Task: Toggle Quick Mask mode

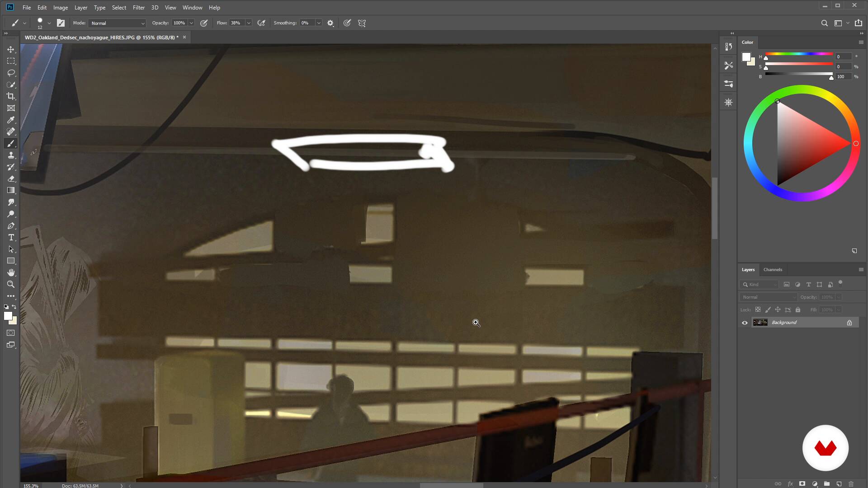Action: [11, 333]
